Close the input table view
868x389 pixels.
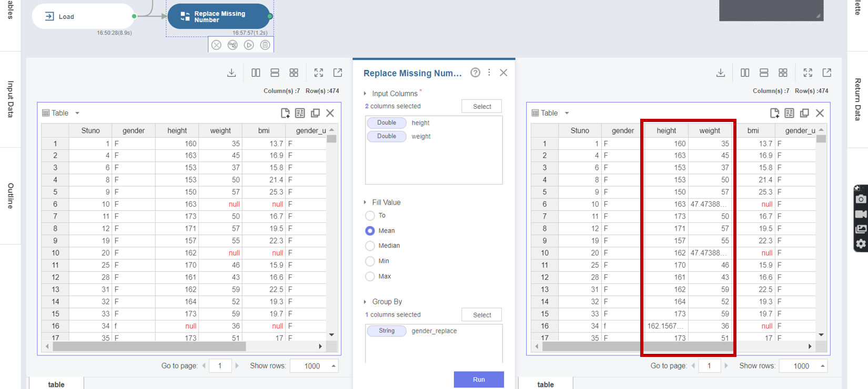(x=330, y=113)
